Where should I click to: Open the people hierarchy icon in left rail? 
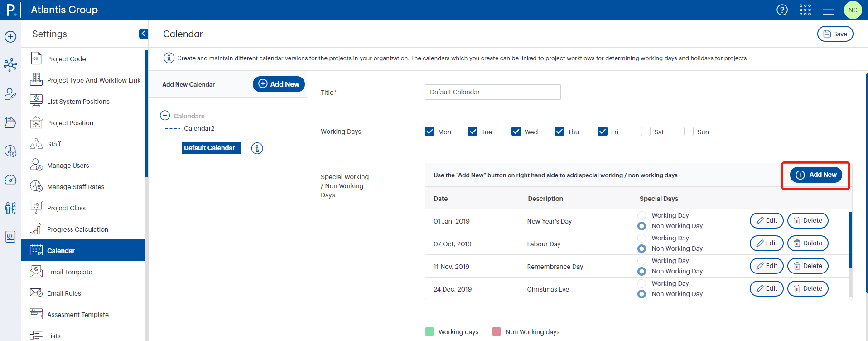pyautogui.click(x=10, y=208)
